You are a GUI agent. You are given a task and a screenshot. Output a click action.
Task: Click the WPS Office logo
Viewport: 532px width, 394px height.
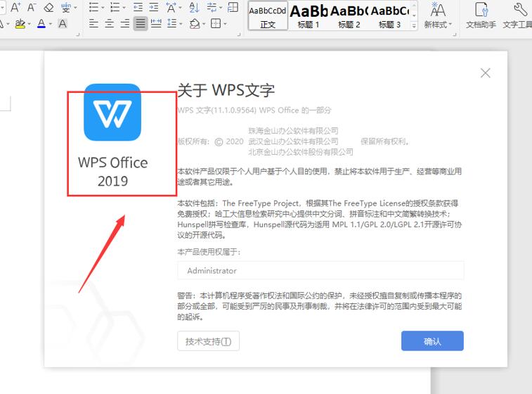(112, 112)
